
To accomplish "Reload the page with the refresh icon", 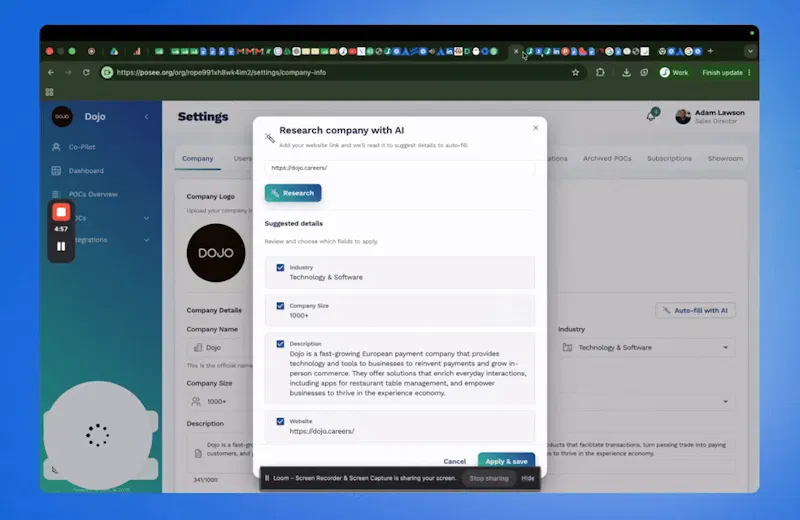I will click(x=86, y=72).
